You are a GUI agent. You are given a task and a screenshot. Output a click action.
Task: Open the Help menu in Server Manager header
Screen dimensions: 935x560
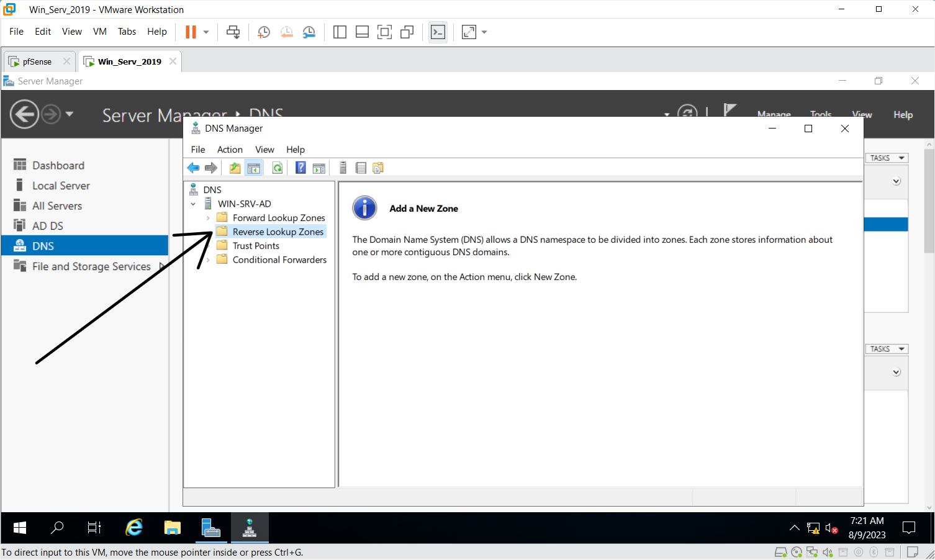tap(903, 114)
